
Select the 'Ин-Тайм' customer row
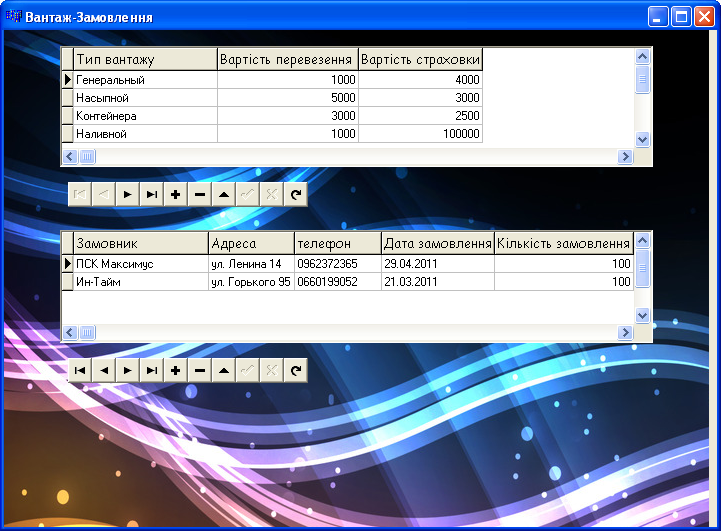tap(141, 282)
